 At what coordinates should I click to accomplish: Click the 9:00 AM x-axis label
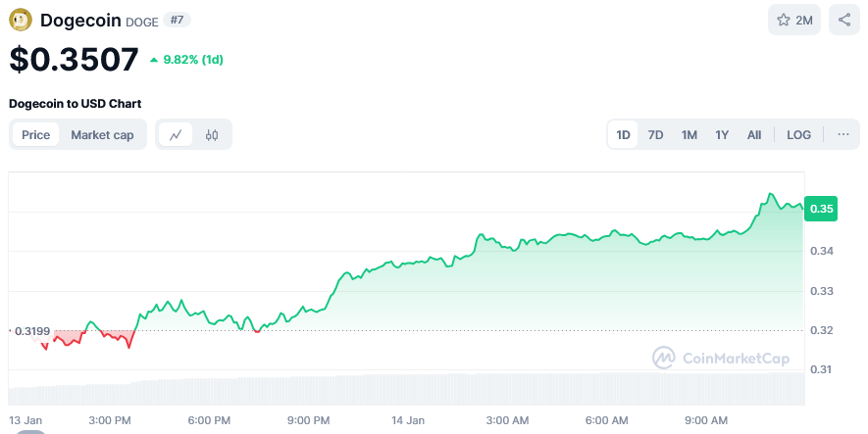(706, 420)
